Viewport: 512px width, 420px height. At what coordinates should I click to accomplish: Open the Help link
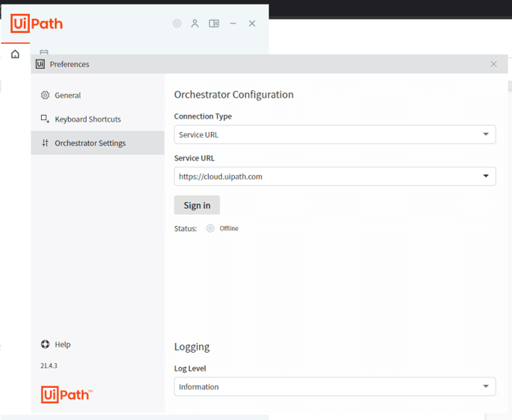coord(62,345)
